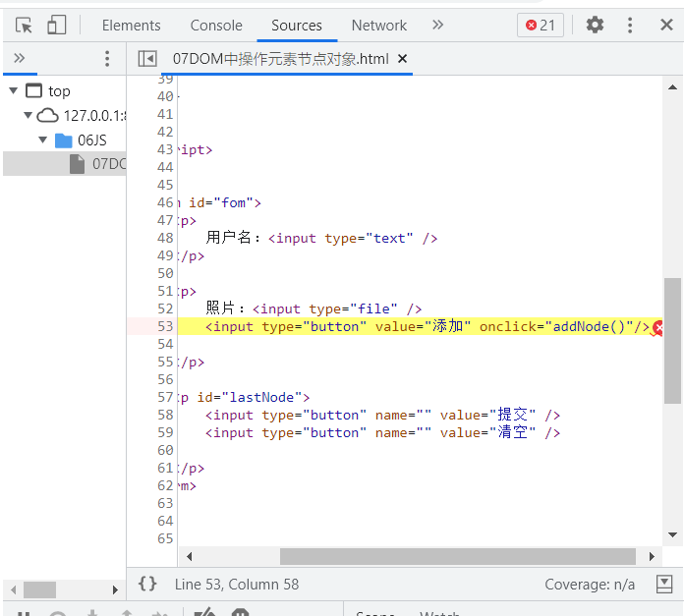684x616 pixels.
Task: Click the 提交 value in line 58
Action: (513, 415)
